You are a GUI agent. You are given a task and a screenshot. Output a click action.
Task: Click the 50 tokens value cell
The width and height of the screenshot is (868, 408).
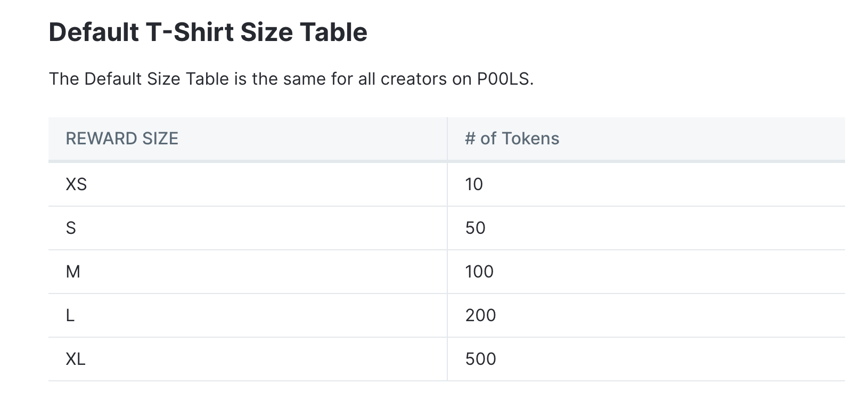click(476, 228)
